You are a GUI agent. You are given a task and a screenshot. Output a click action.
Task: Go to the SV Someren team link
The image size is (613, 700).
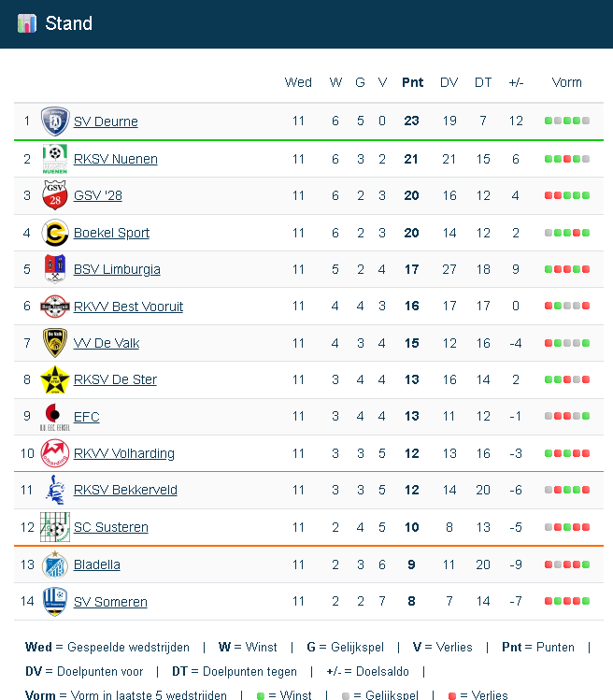(110, 602)
